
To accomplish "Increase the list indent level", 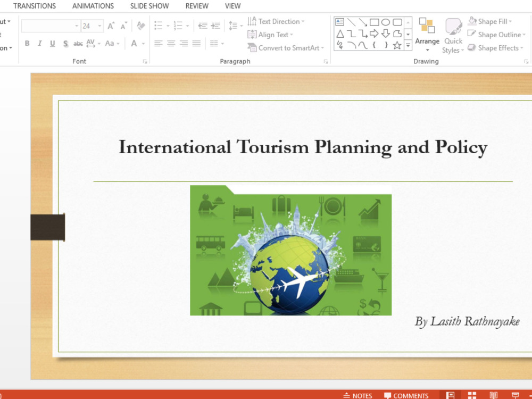I will click(x=215, y=26).
